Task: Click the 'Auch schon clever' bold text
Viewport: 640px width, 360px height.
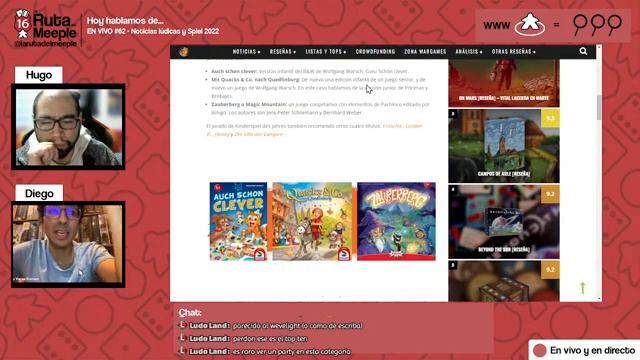Action: (234, 71)
